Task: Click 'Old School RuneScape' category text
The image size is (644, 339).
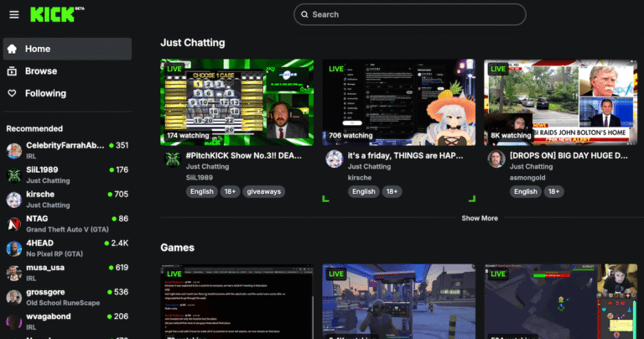Action: pos(63,303)
